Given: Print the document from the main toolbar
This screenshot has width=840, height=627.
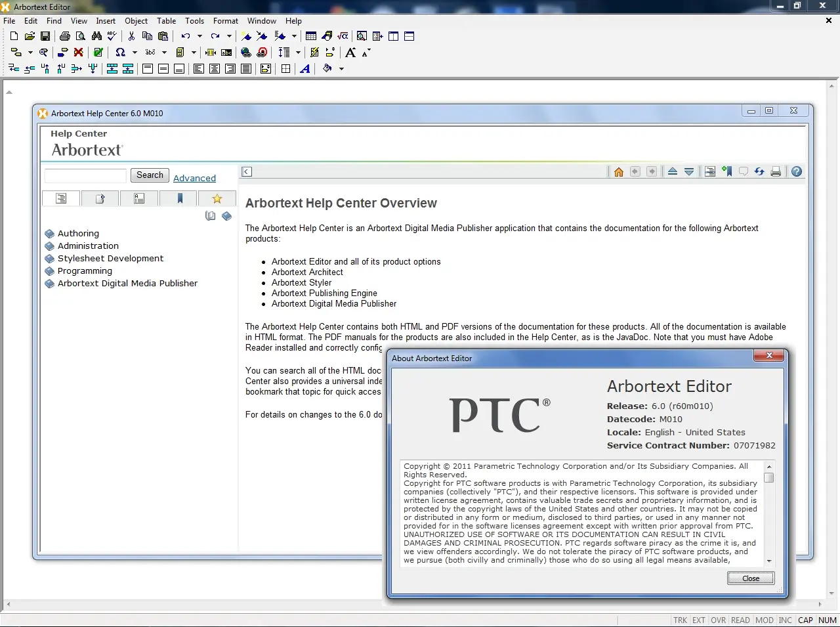Looking at the screenshot, I should pos(65,36).
